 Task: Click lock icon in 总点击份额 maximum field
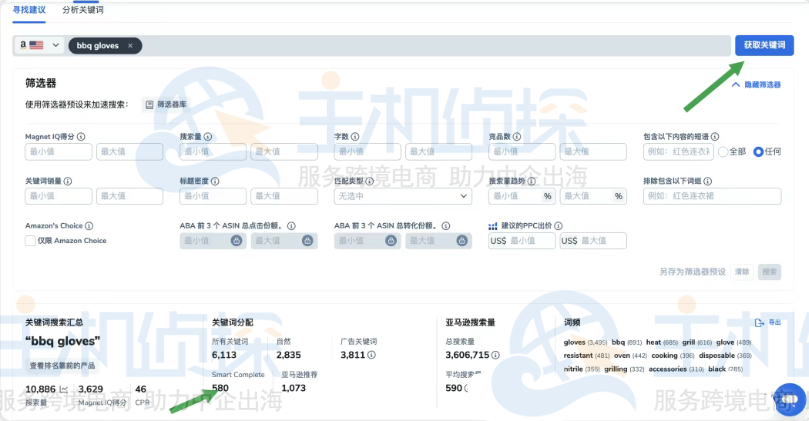pyautogui.click(x=308, y=241)
